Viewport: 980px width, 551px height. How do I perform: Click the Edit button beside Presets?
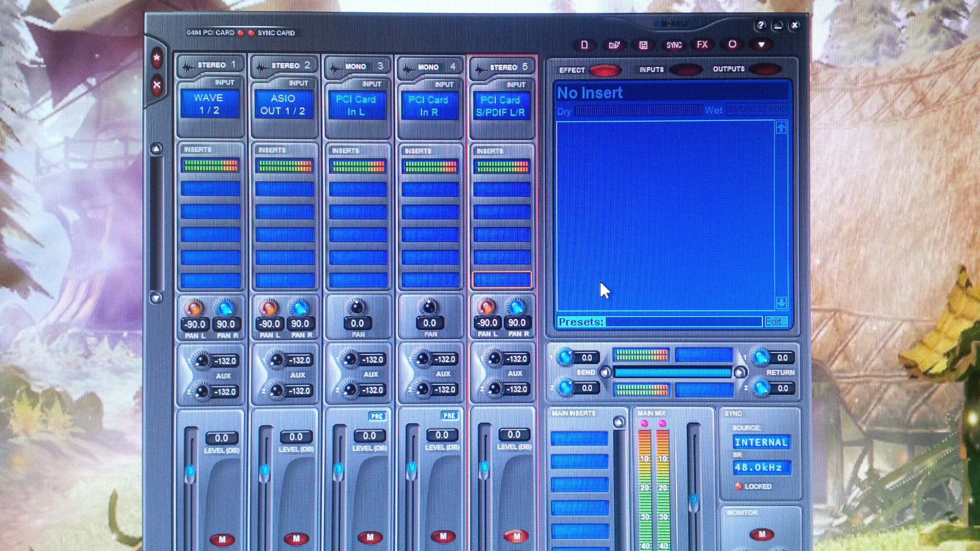(775, 322)
